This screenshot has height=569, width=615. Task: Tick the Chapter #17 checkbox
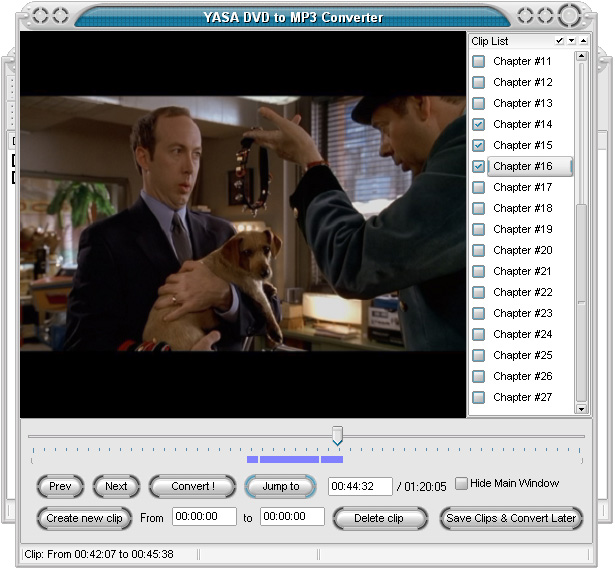(479, 187)
